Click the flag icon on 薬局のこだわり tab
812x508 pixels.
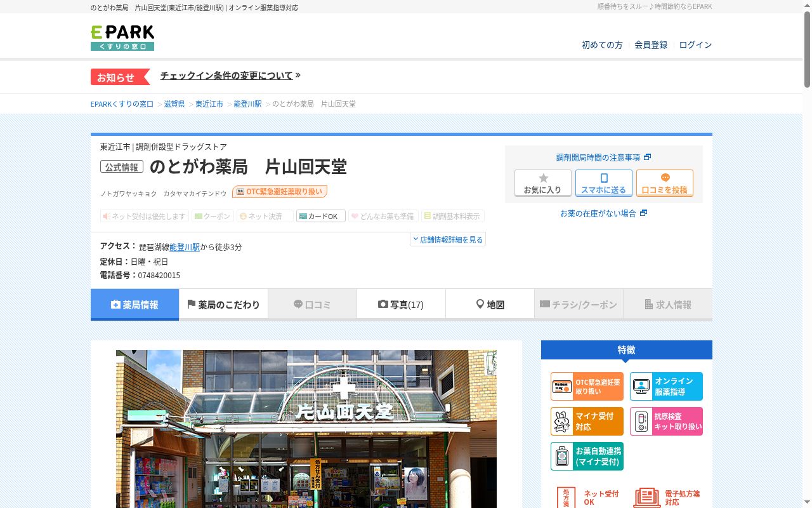191,304
